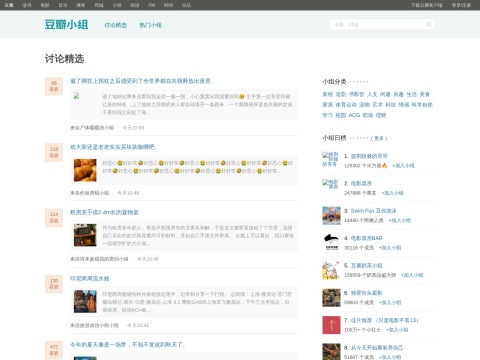Open the Swim Fun 豆你游泳 group
The width and height of the screenshot is (480, 360).
click(373, 211)
